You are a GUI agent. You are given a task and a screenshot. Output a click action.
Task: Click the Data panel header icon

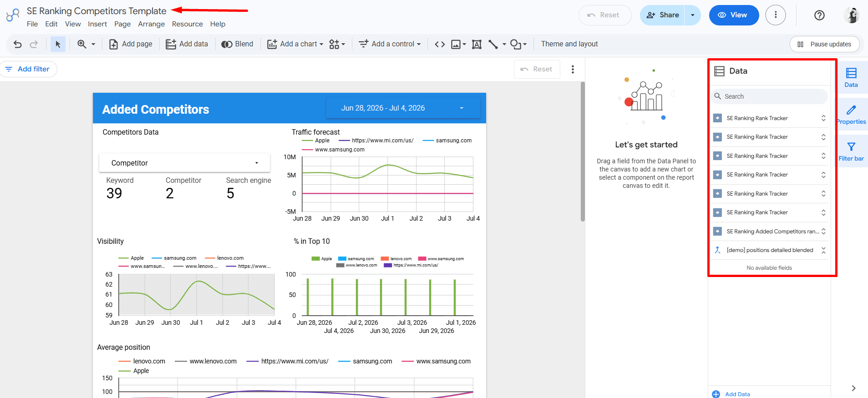(719, 71)
